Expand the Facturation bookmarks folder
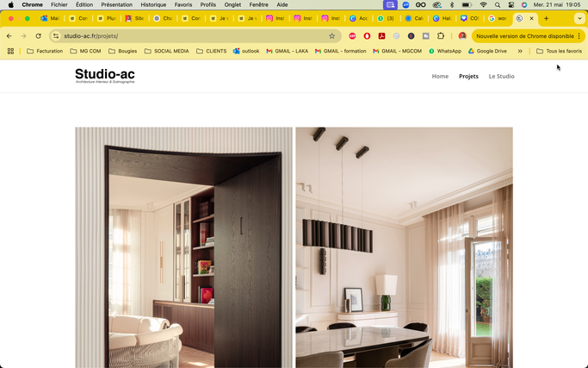Viewport: 588px width, 368px height. tap(45, 51)
